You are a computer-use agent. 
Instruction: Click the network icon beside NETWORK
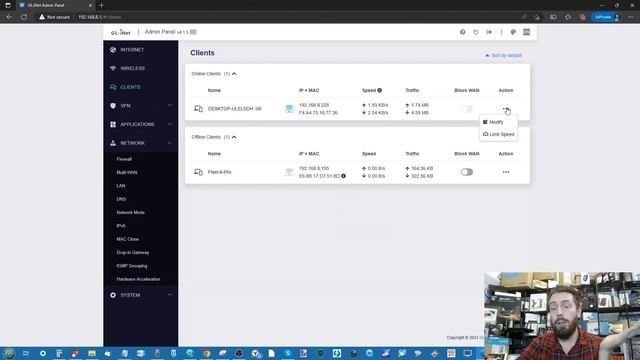coord(113,143)
